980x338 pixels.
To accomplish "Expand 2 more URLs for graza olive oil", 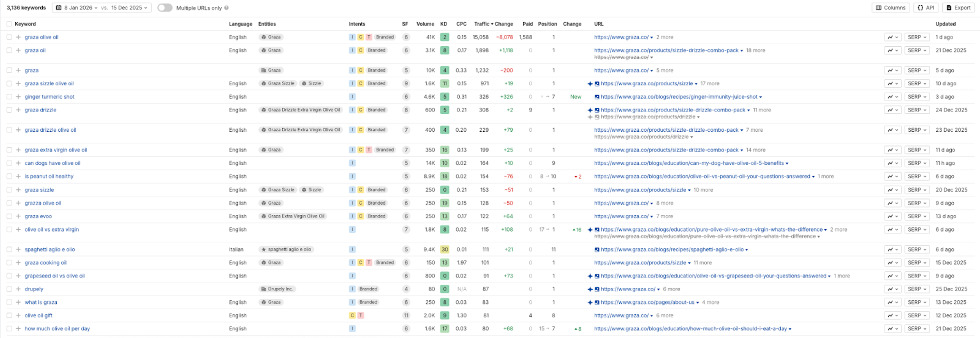I will (x=665, y=37).
